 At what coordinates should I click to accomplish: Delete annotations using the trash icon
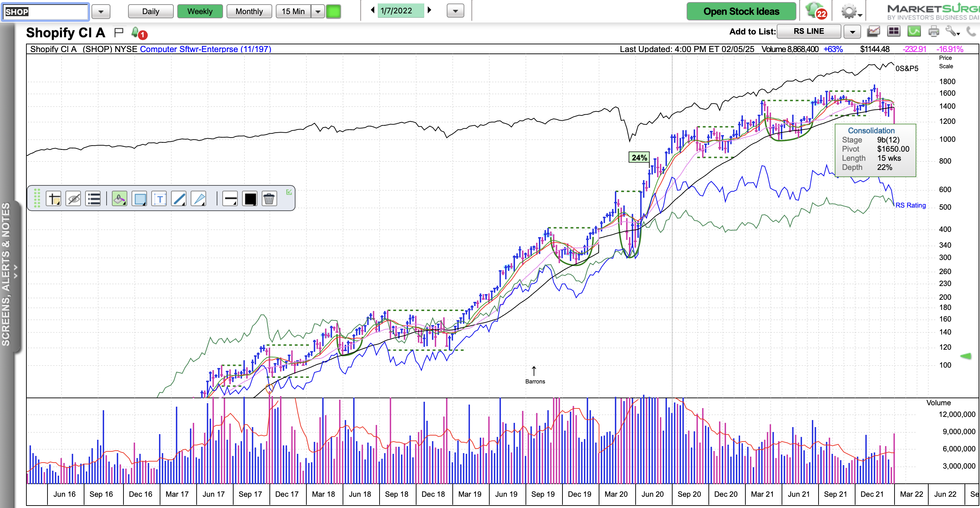tap(269, 198)
